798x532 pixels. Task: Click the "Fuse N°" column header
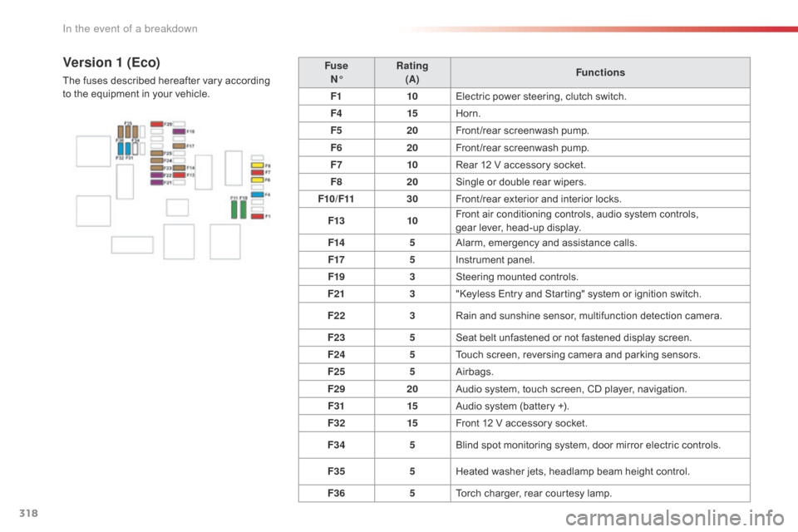[337, 72]
